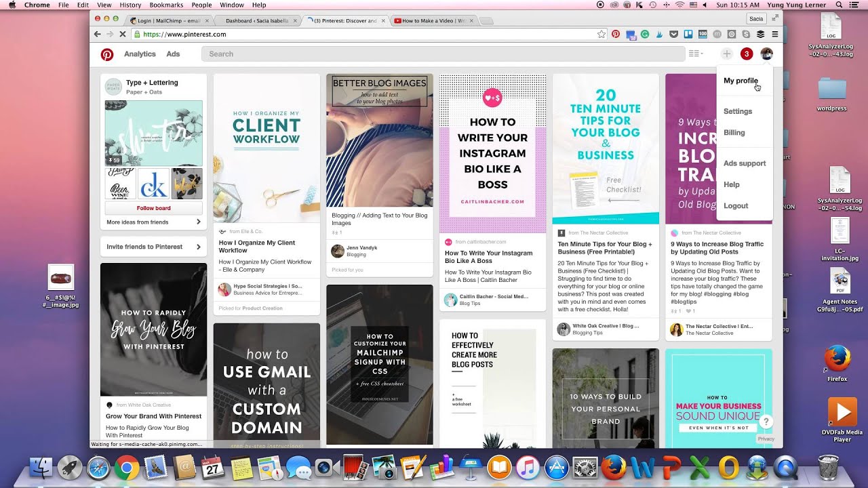Select My profile in the dropdown

pos(741,81)
